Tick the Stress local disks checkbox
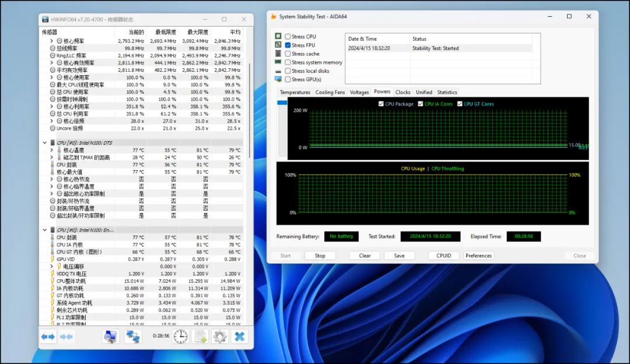 click(x=288, y=71)
